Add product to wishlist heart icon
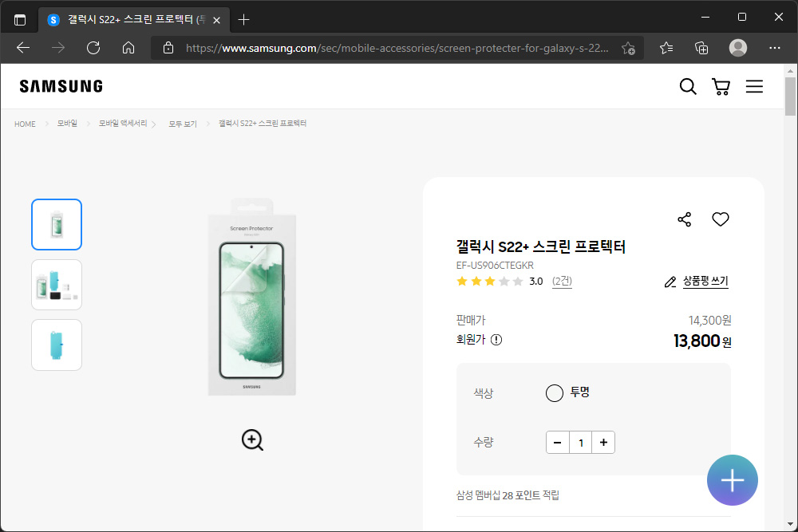798x532 pixels. [720, 219]
